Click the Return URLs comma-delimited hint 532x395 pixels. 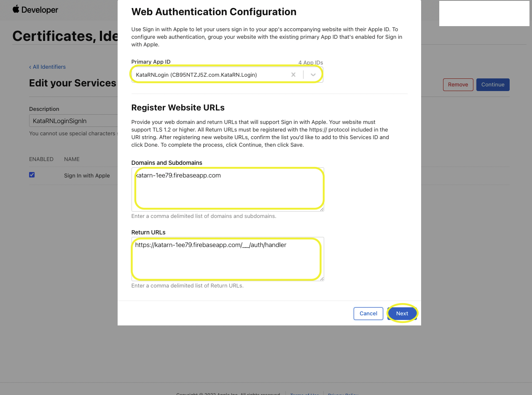point(188,285)
